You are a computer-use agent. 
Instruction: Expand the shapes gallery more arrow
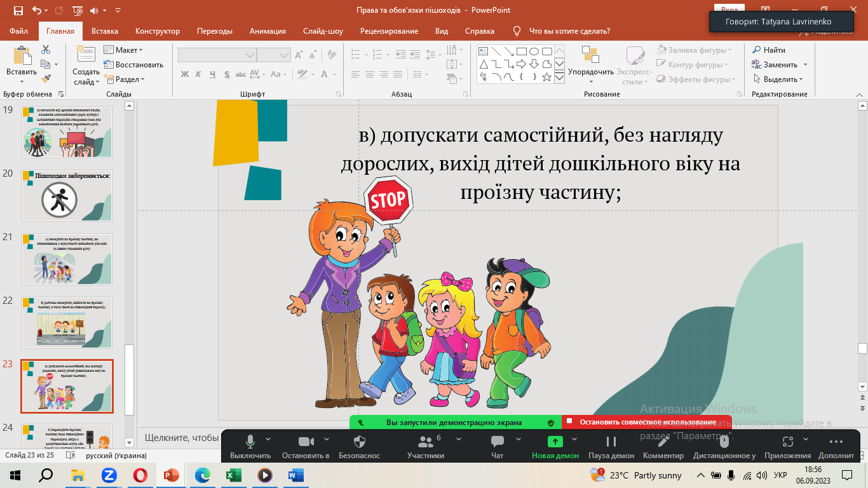[559, 77]
